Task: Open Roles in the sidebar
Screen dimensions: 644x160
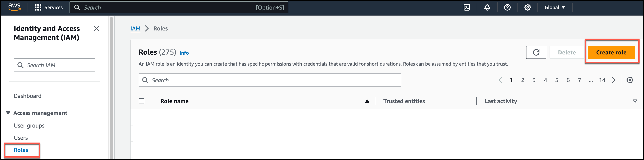Action: click(21, 150)
